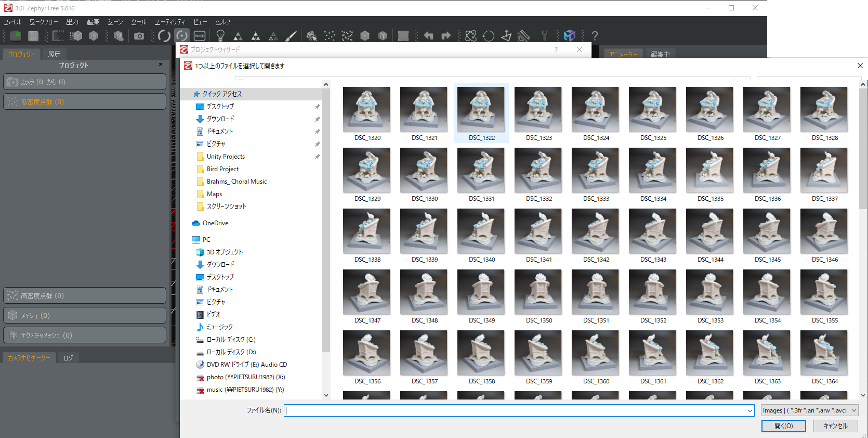Screen dimensions: 868x438
Task: Select Unity Projects folder in navigation pane
Action: pos(226,157)
